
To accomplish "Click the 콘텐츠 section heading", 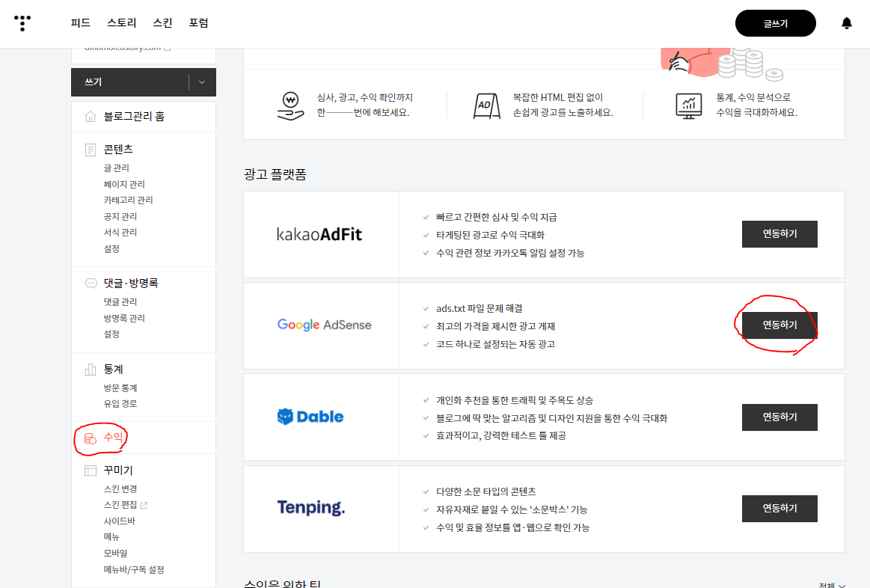I will pyautogui.click(x=118, y=149).
